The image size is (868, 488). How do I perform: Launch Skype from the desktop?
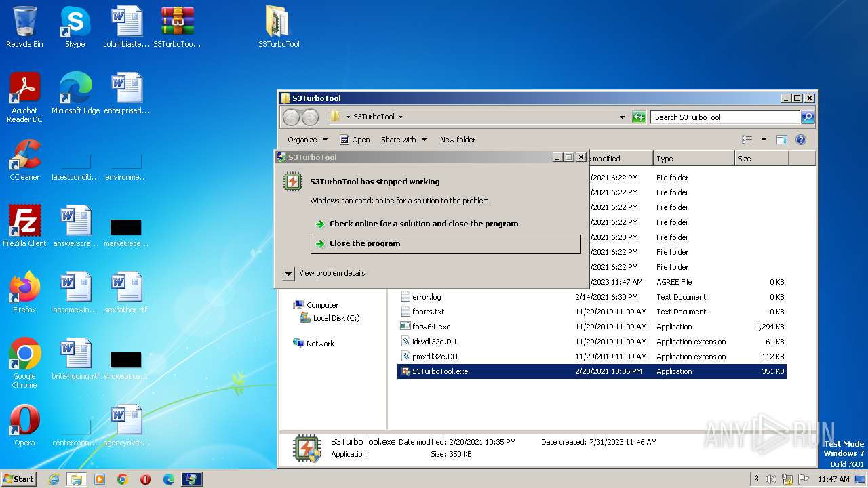75,28
